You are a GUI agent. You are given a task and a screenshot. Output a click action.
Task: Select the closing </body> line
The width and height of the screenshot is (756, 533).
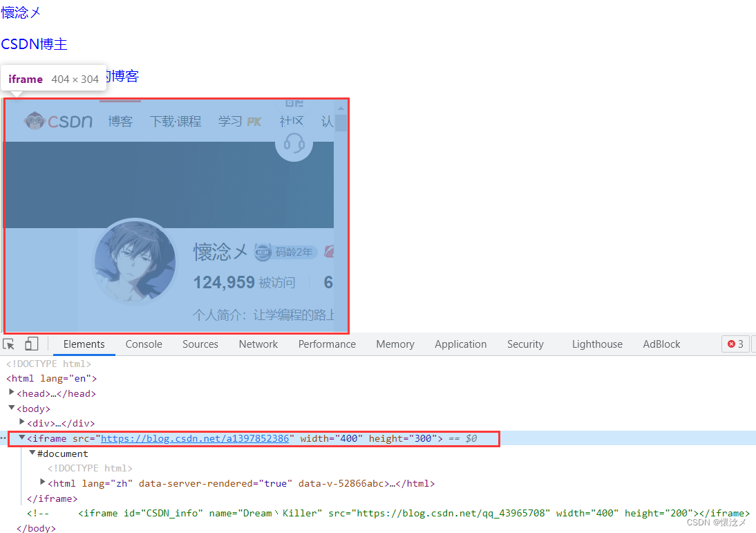point(36,528)
